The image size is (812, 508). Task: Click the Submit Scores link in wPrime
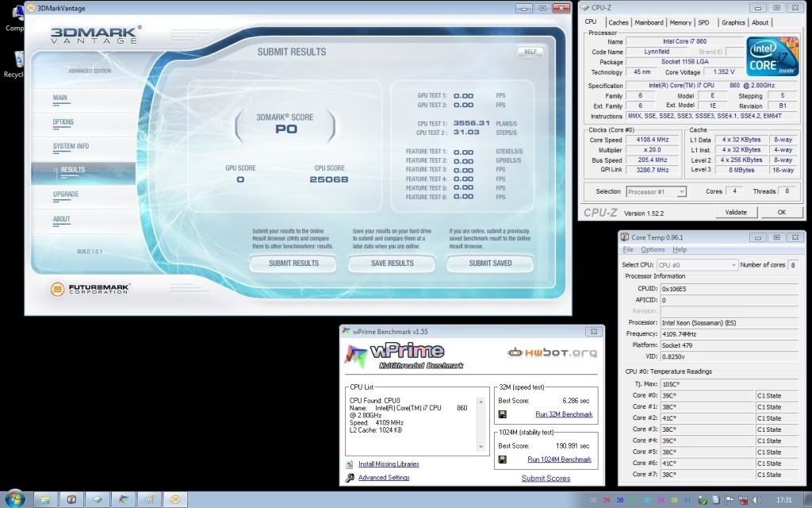[546, 479]
